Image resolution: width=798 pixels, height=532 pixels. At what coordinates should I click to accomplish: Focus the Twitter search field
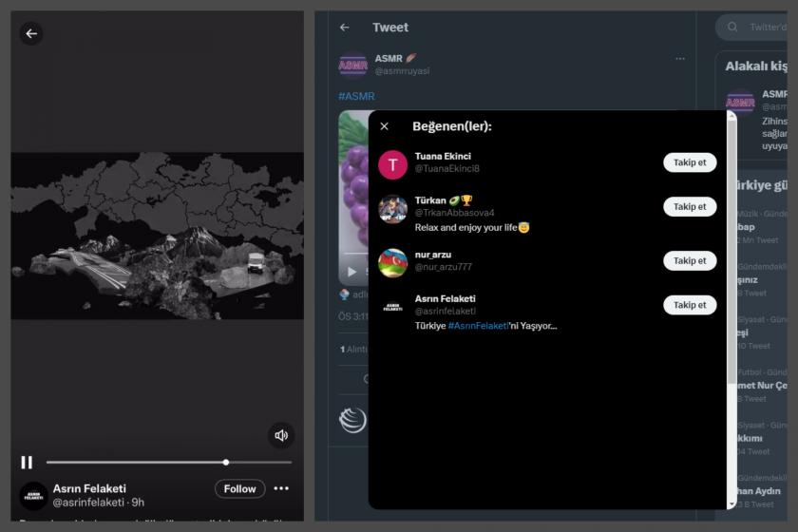[x=751, y=27]
